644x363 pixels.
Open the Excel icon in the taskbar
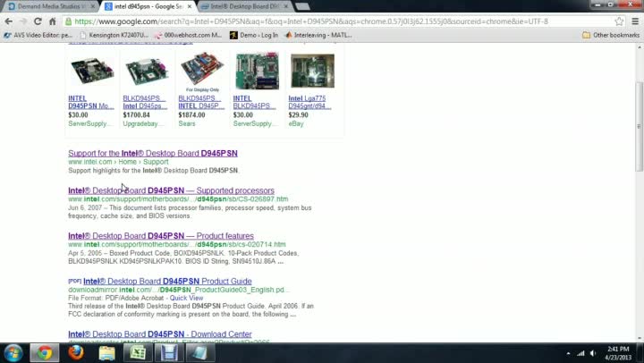tap(138, 352)
